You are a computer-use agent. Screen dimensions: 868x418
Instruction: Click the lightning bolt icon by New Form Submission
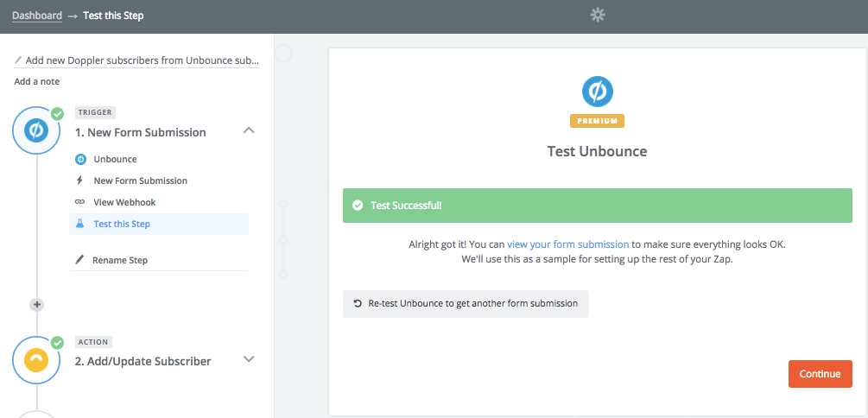tap(79, 180)
